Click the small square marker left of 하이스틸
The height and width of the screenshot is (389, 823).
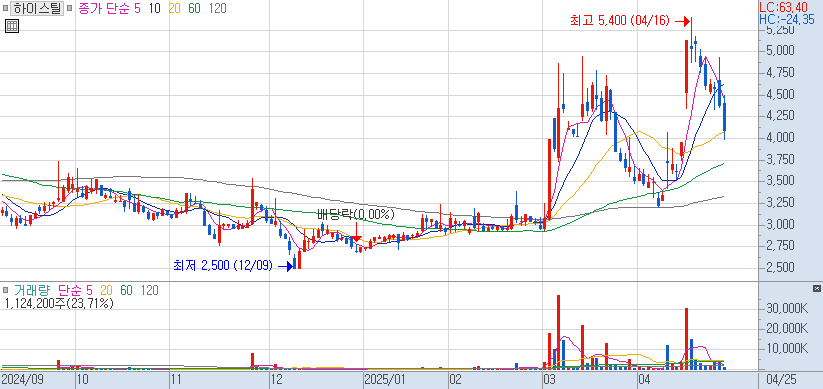6,9
